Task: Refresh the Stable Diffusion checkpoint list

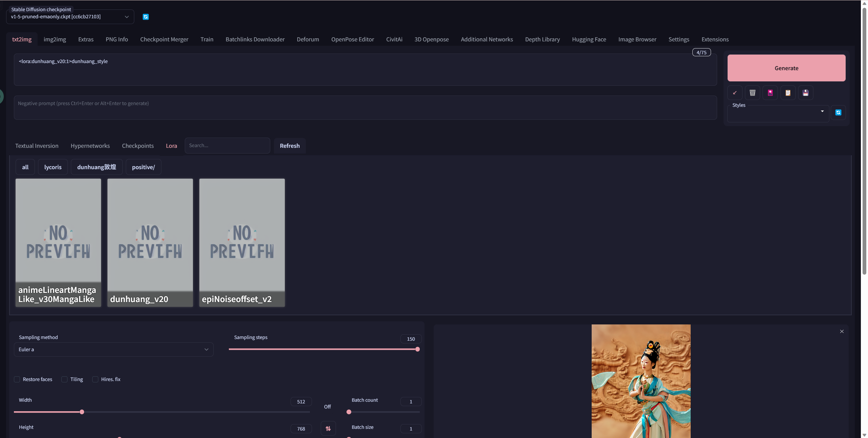Action: click(x=146, y=17)
